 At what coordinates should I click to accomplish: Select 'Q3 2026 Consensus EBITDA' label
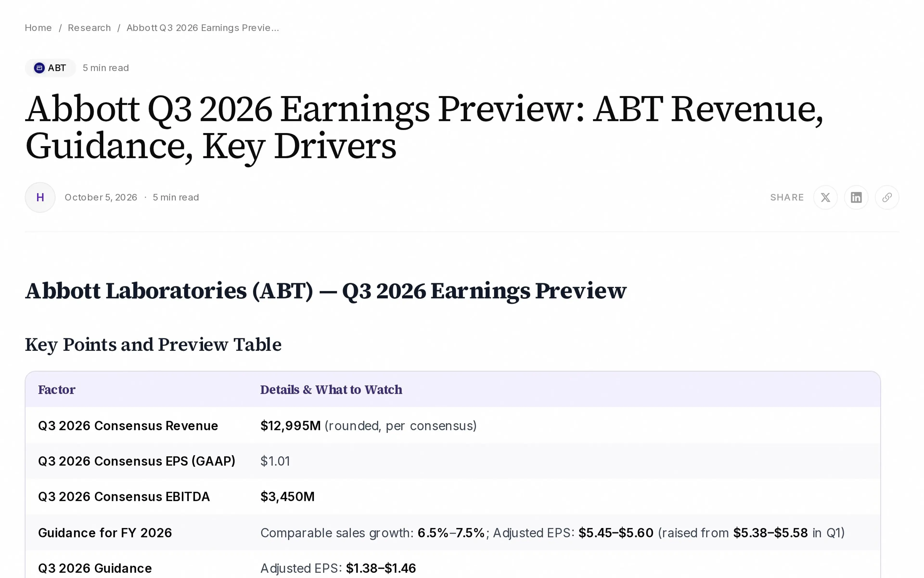124,497
